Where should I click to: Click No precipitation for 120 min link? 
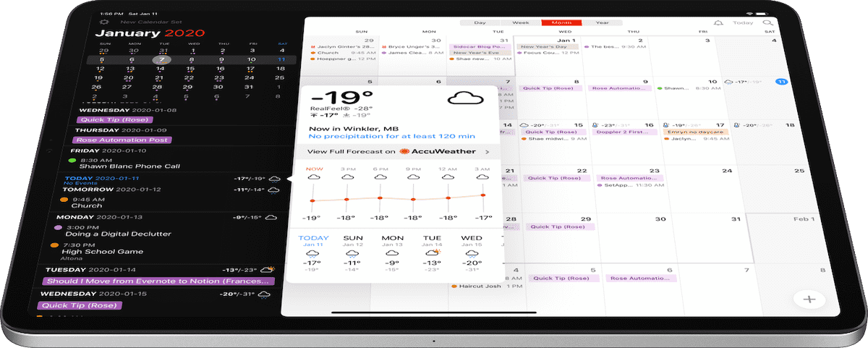point(391,136)
